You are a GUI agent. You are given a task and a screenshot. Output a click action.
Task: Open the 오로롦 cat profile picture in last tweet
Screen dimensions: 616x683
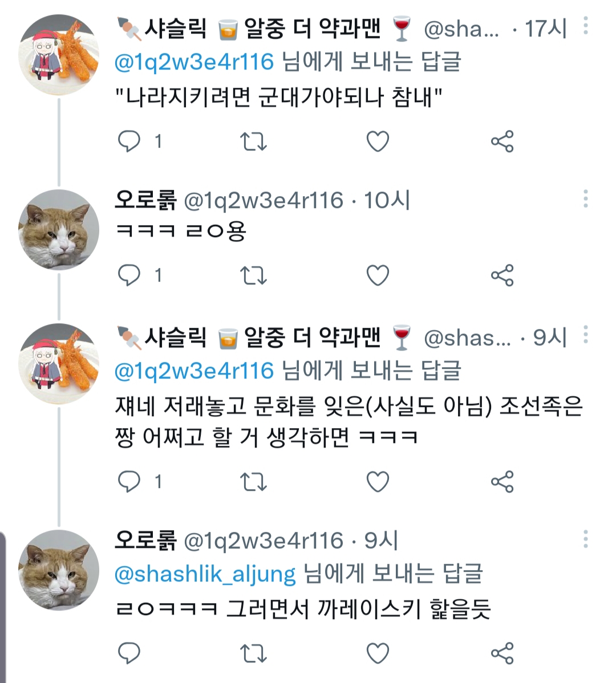click(x=59, y=570)
